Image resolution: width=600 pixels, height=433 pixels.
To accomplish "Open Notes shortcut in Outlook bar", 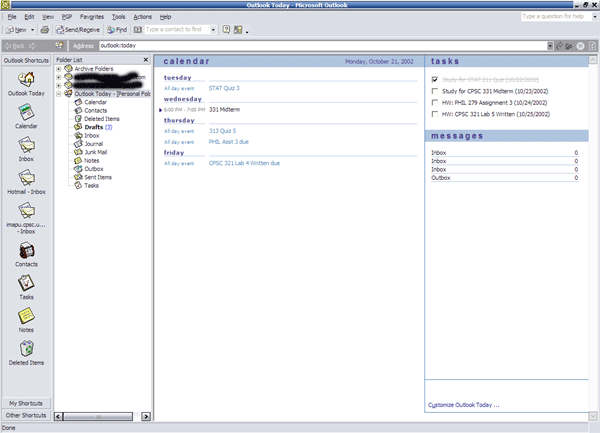I will (x=27, y=319).
